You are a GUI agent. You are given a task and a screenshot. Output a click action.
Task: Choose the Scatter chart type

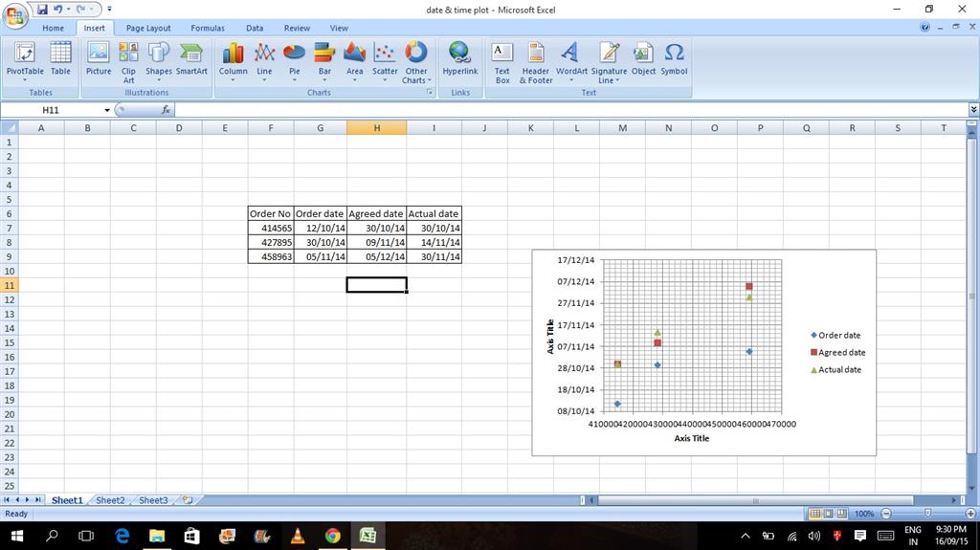coord(385,62)
